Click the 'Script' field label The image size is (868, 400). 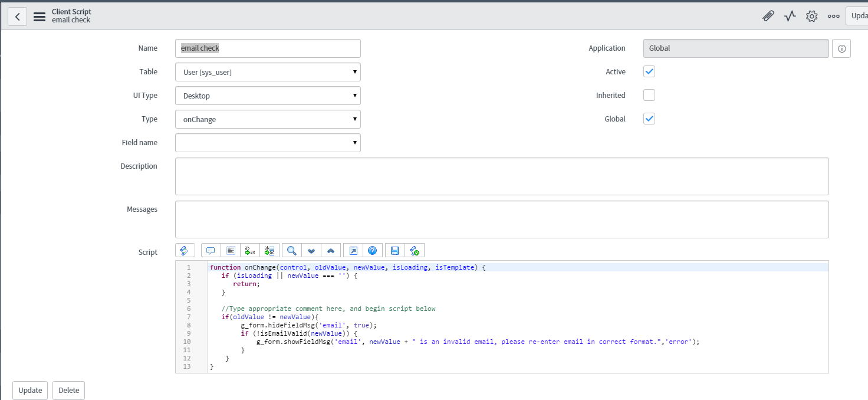[x=148, y=252]
